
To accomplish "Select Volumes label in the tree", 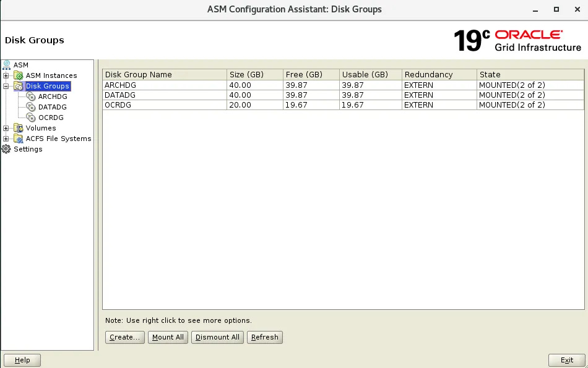I will (x=41, y=128).
